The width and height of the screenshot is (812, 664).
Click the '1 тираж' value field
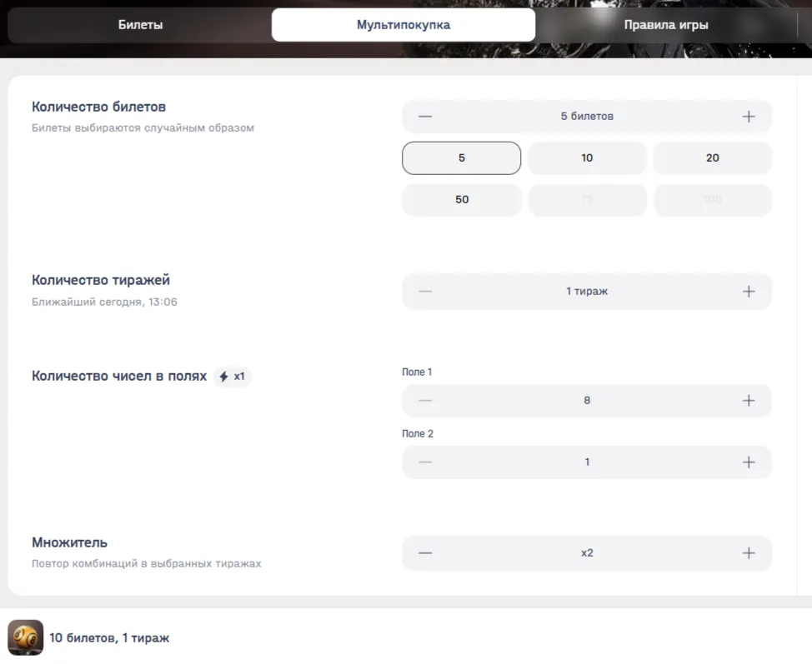587,292
